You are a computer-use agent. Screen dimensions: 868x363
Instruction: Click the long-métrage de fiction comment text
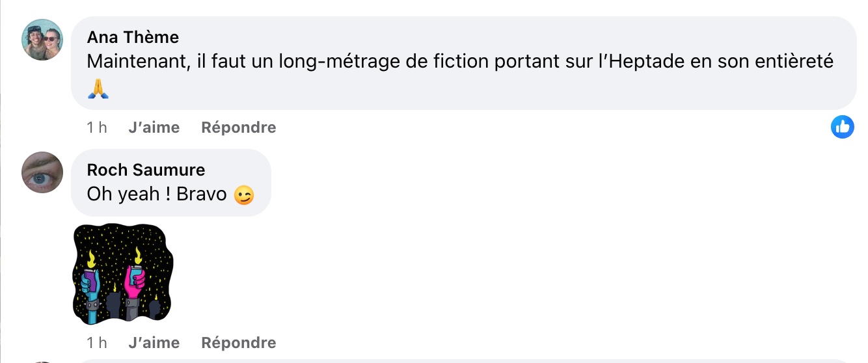pos(460,62)
